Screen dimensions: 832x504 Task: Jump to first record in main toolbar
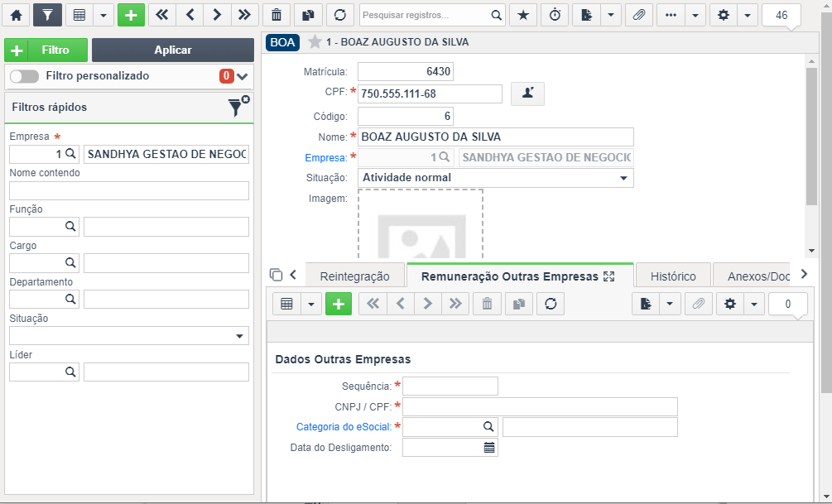[x=161, y=15]
